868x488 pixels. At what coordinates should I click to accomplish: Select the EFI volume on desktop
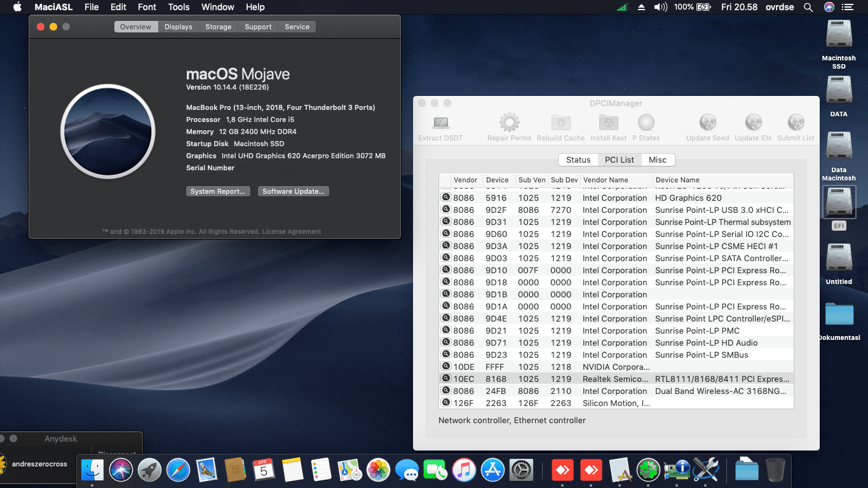(x=839, y=208)
